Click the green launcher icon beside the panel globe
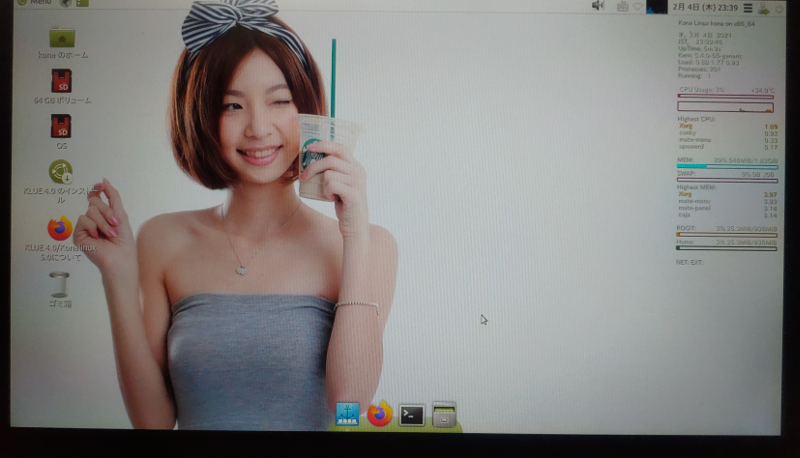The image size is (800, 458). click(83, 3)
